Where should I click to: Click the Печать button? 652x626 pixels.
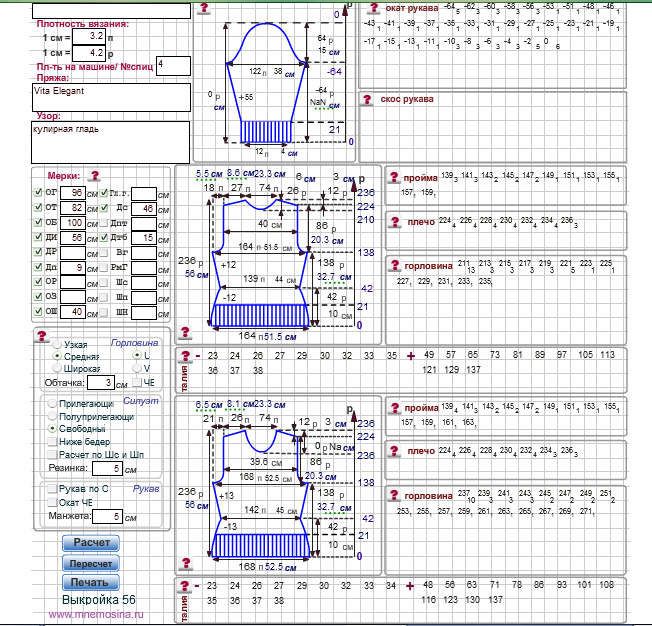coord(90,582)
